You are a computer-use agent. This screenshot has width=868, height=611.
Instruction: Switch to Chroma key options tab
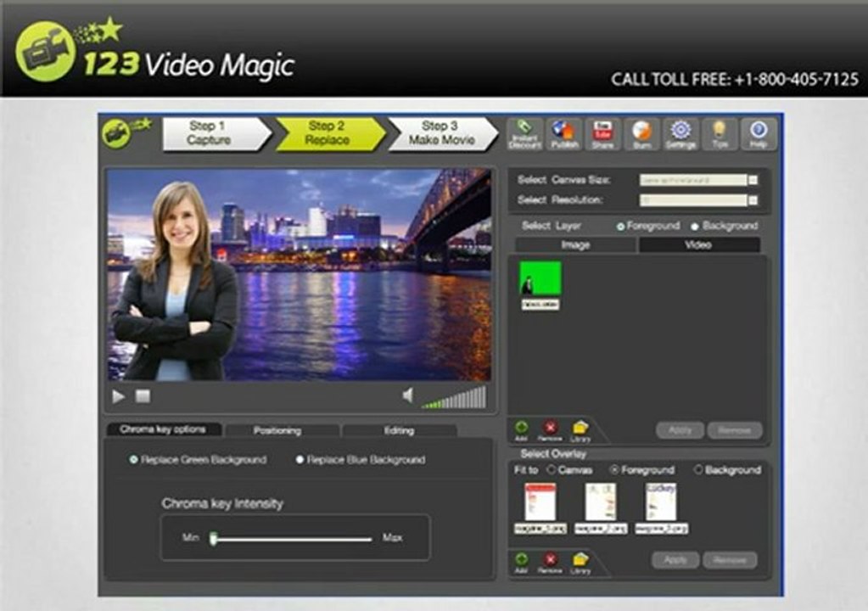point(163,429)
